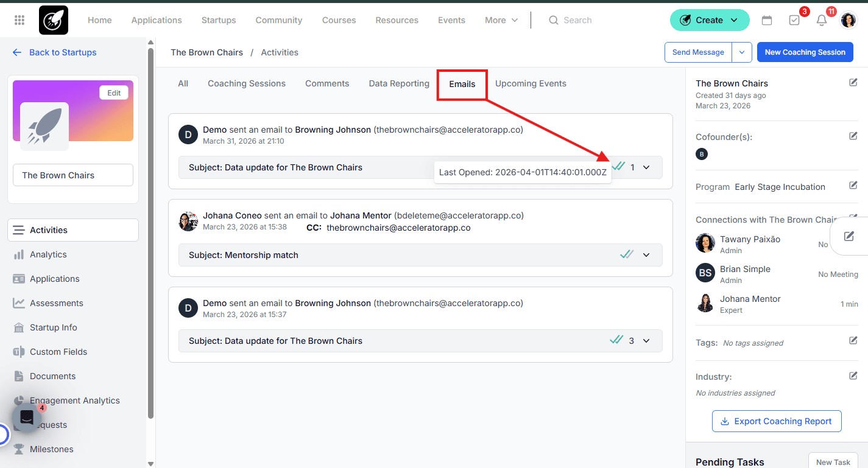This screenshot has height=468, width=868.
Task: Expand the Mentorship match email
Action: pos(646,255)
